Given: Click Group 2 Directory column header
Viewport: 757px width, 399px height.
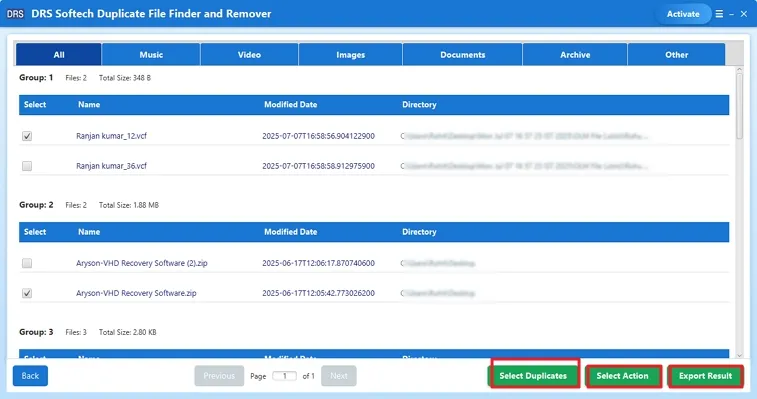Looking at the screenshot, I should 419,232.
